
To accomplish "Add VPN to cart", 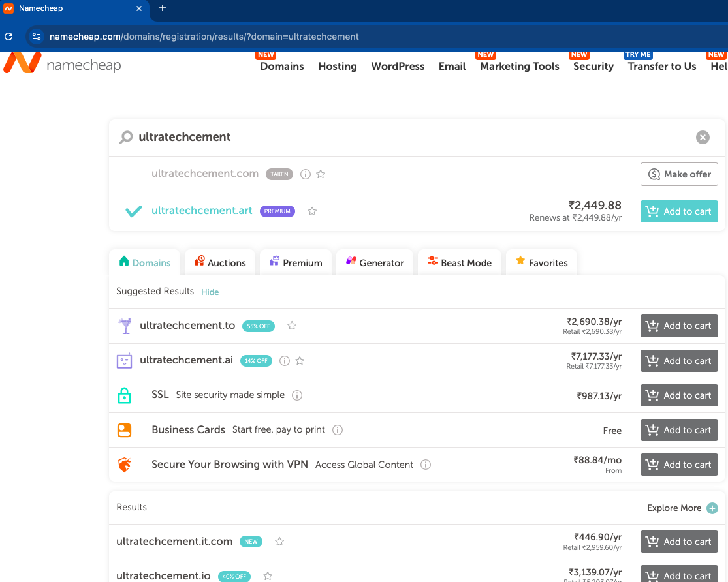I will coord(679,465).
